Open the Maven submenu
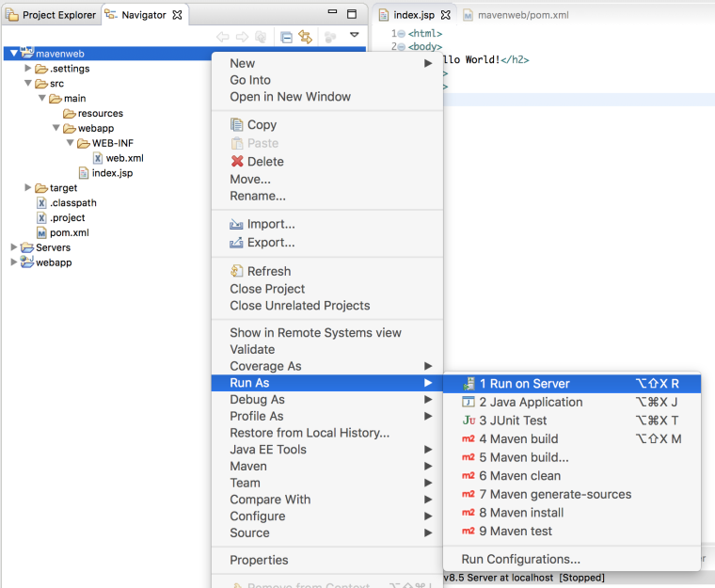Image resolution: width=715 pixels, height=588 pixels. point(327,467)
